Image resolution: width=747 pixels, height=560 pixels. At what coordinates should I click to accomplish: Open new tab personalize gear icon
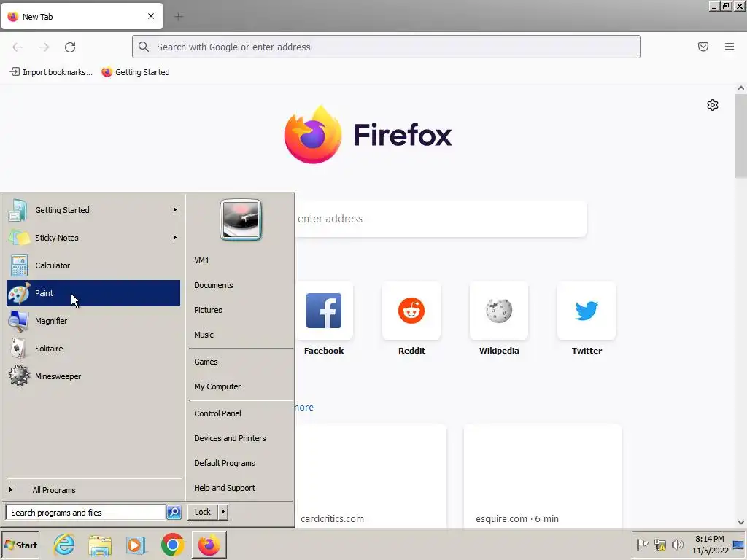[x=713, y=105]
